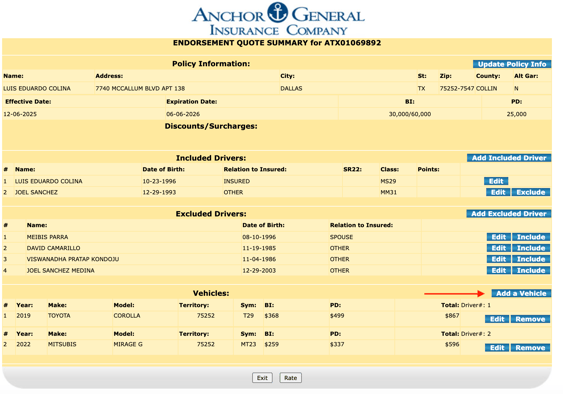This screenshot has height=394, width=563.
Task: Include driver JOEL SANCHEZ MEDINA
Action: [x=531, y=270]
